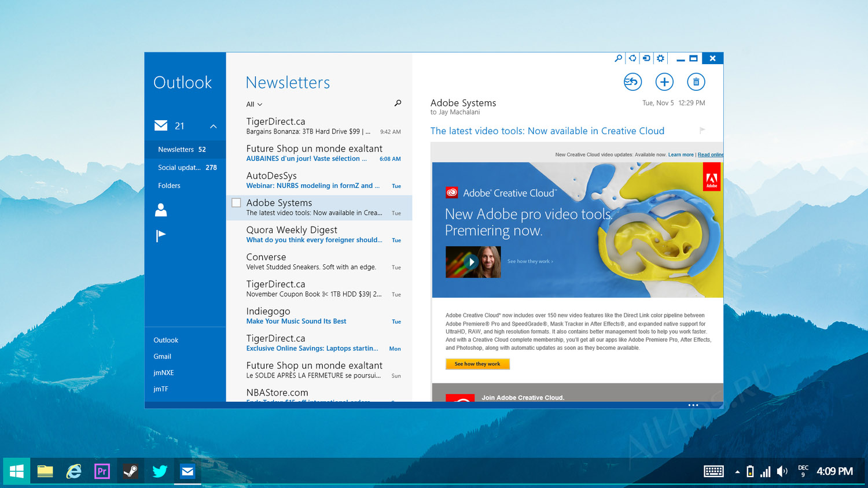Open Future Shop AUBAINES d'un jour message
The height and width of the screenshot is (488, 868).
click(x=319, y=153)
